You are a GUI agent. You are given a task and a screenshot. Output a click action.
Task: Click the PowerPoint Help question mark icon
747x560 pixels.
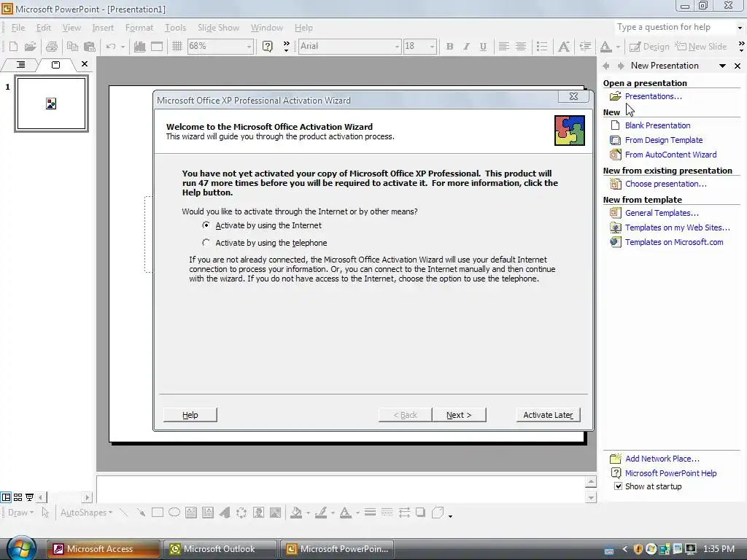click(268, 46)
